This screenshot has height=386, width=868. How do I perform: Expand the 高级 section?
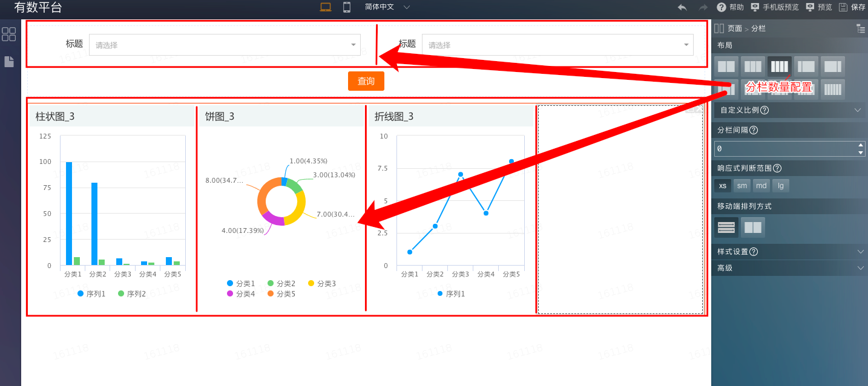pyautogui.click(x=789, y=268)
